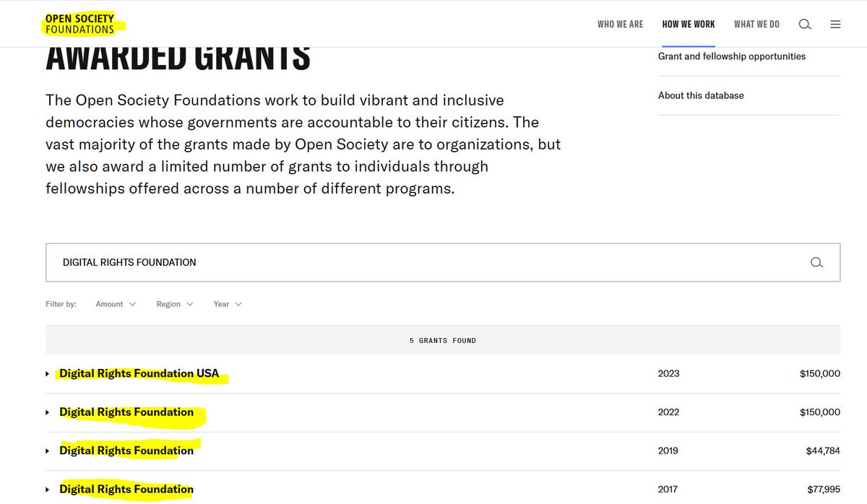Open the What We Do menu

pos(756,24)
